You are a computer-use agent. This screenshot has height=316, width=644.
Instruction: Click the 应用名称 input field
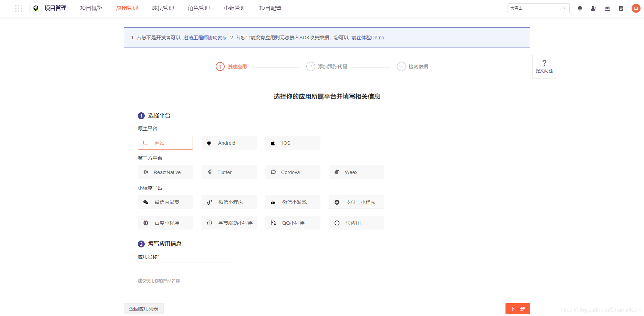point(186,269)
